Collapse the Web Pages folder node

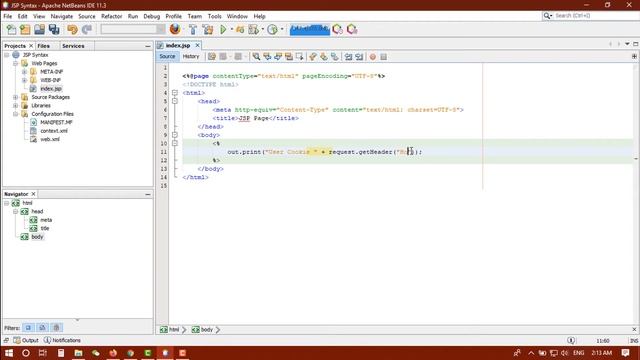[x=16, y=63]
